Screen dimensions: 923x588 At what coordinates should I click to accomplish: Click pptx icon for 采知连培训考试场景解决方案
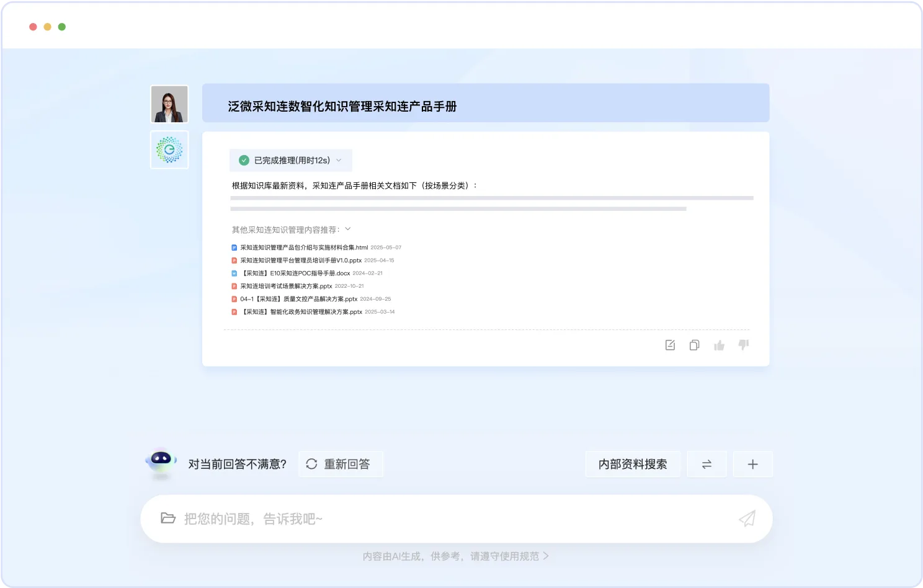(234, 286)
